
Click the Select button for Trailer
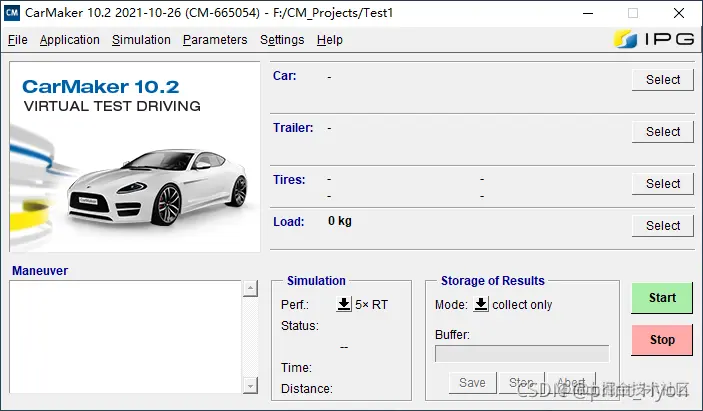663,132
